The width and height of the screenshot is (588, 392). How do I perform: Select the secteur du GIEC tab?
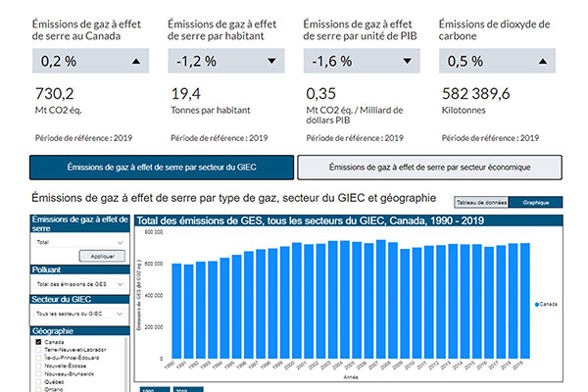point(163,167)
